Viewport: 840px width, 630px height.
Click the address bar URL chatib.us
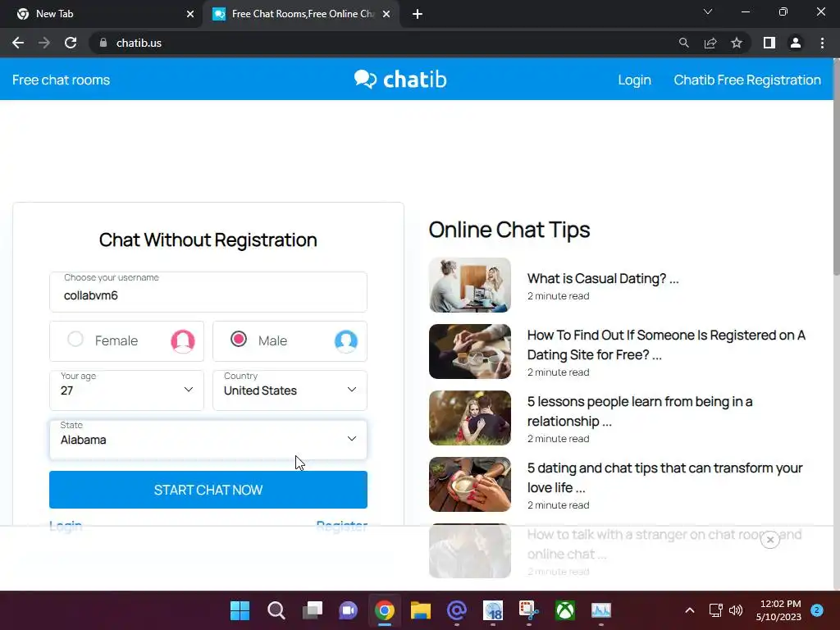139,43
